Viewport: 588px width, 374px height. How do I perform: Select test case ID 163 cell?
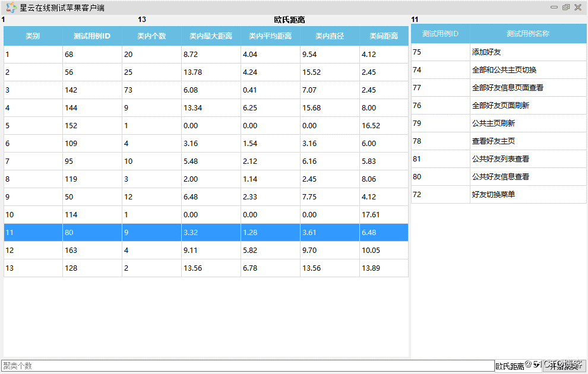(x=92, y=251)
